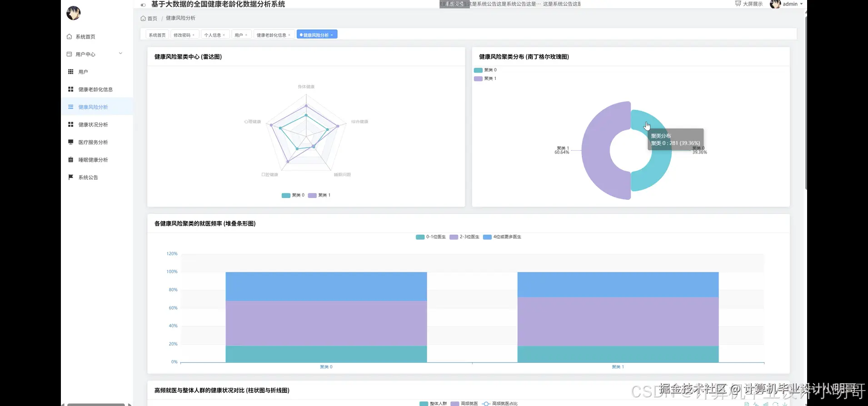Toggle the 2-3位医生 legend item
This screenshot has height=406, width=868.
coord(464,237)
